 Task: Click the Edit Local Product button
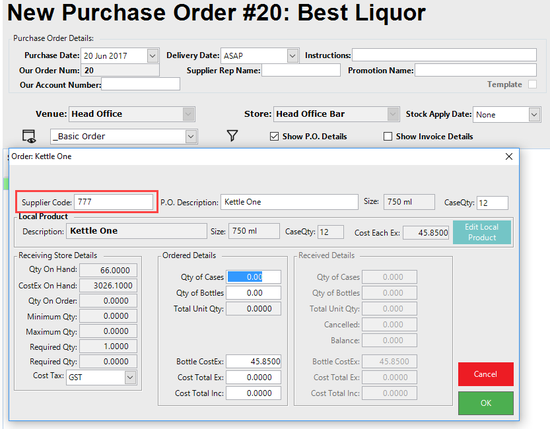point(482,232)
